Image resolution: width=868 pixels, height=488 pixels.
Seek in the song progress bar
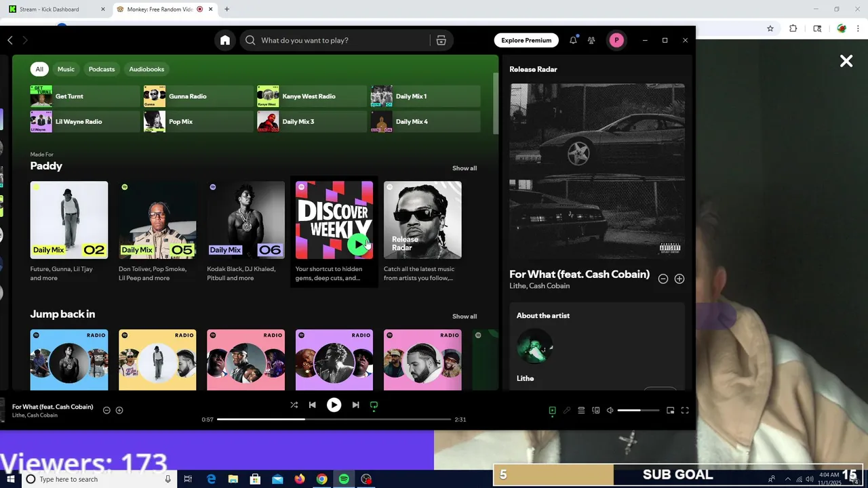[x=334, y=420]
